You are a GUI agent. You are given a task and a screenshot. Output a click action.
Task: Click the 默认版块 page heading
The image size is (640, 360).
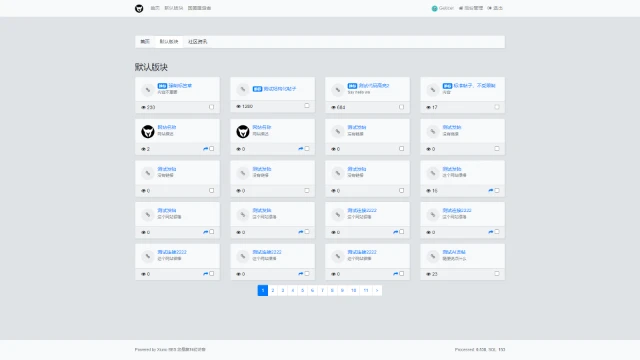click(151, 67)
